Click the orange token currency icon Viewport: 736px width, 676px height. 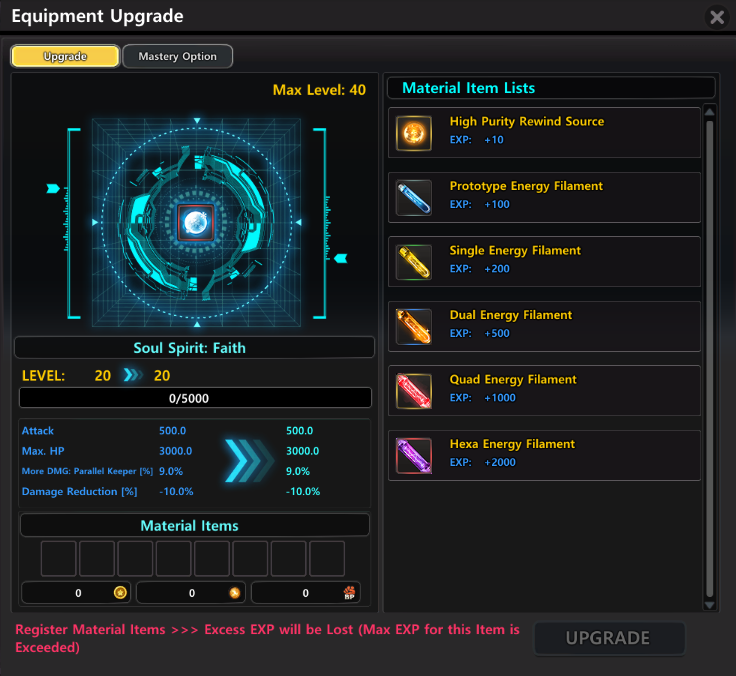coord(235,592)
